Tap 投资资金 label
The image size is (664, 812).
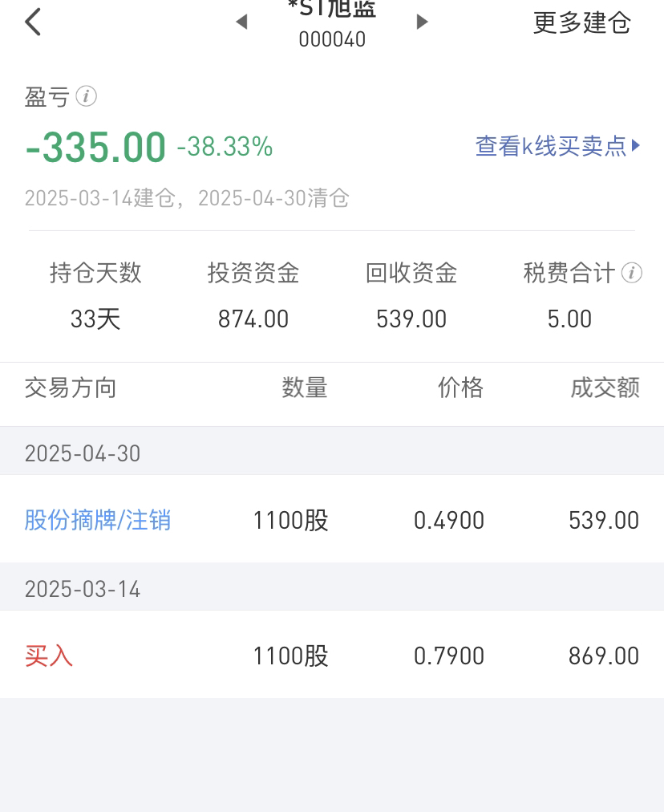(x=253, y=273)
